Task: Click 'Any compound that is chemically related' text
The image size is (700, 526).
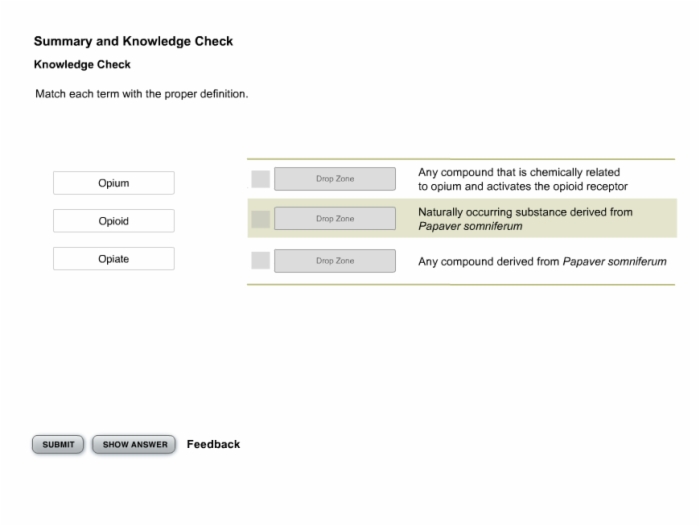Action: 519,172
